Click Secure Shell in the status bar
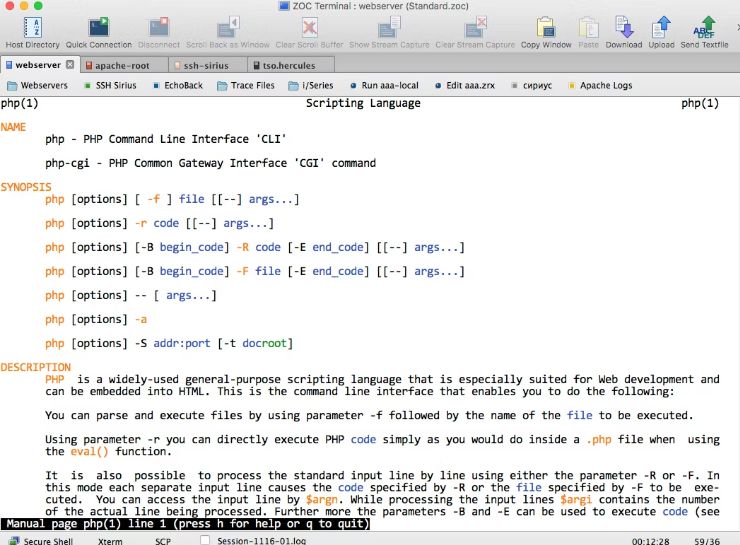740x545 pixels. pyautogui.click(x=43, y=540)
